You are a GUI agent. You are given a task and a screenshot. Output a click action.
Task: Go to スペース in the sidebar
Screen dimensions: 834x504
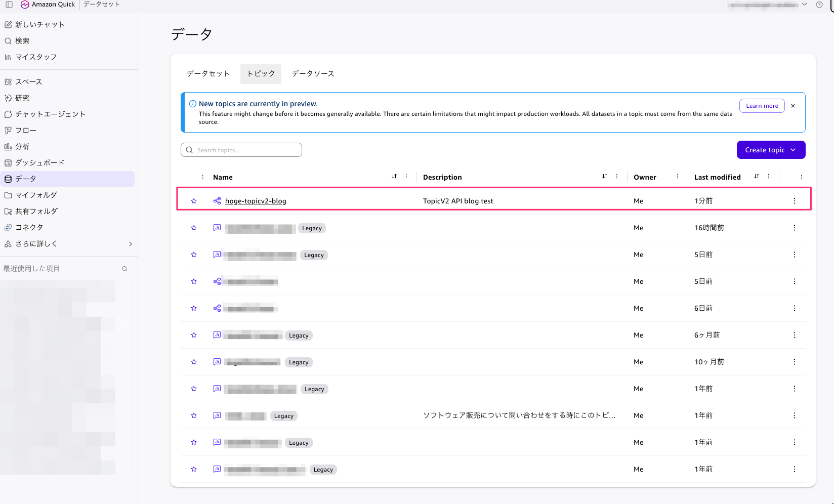pyautogui.click(x=23, y=81)
